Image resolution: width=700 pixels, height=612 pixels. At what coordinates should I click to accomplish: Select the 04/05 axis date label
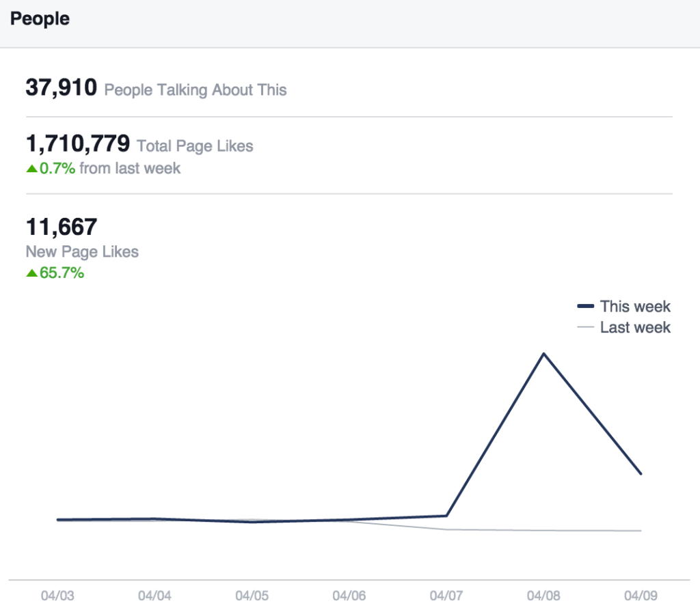[252, 596]
